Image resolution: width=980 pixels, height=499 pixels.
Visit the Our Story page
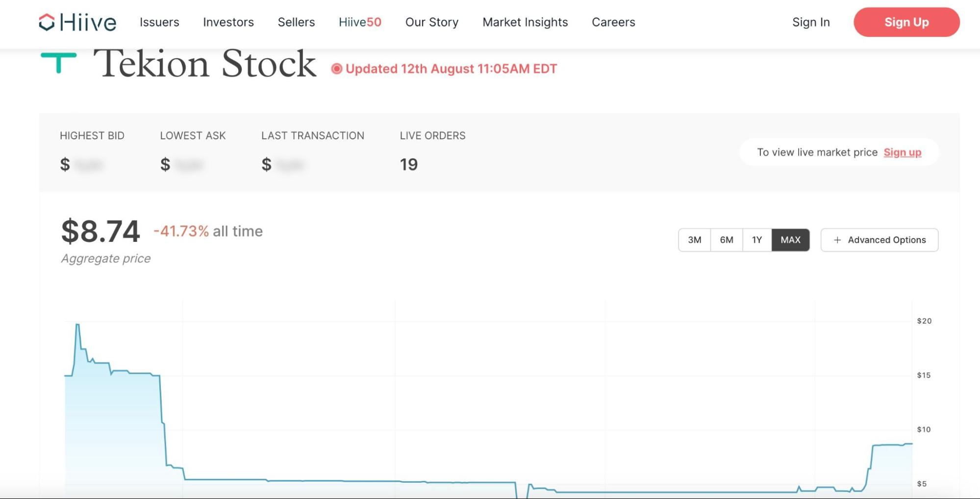tap(432, 22)
